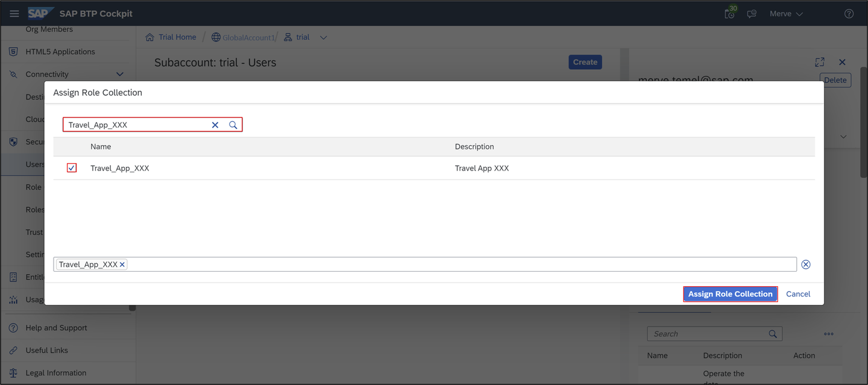Click the Entitlements sidebar icon

(13, 277)
